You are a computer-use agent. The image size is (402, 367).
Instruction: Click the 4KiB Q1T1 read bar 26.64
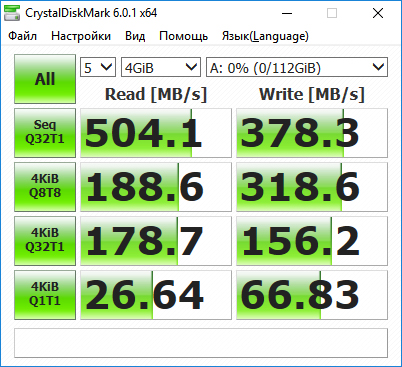[156, 295]
